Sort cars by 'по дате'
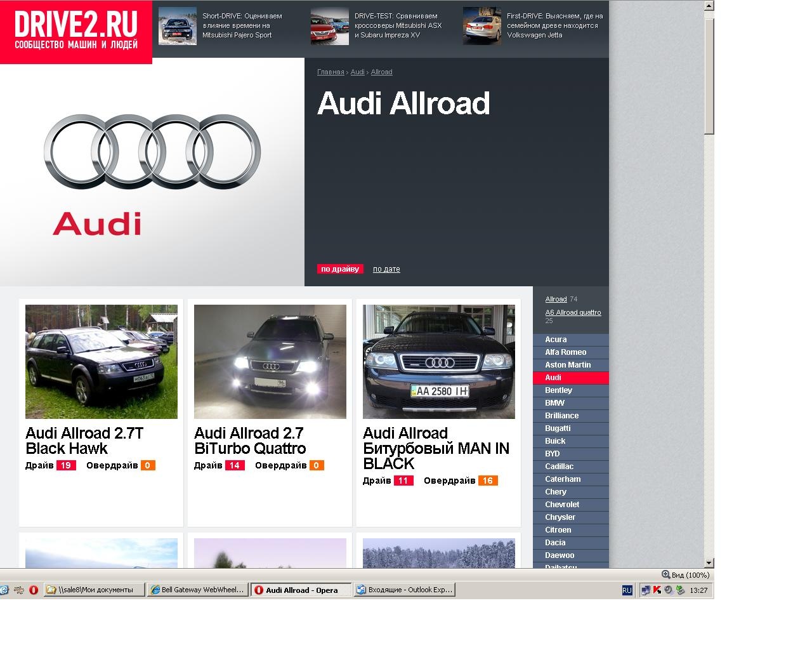The height and width of the screenshot is (650, 812). point(386,269)
